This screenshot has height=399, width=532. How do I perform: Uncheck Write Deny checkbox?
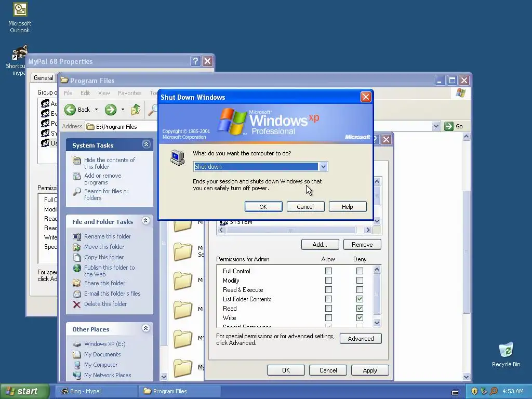point(360,317)
